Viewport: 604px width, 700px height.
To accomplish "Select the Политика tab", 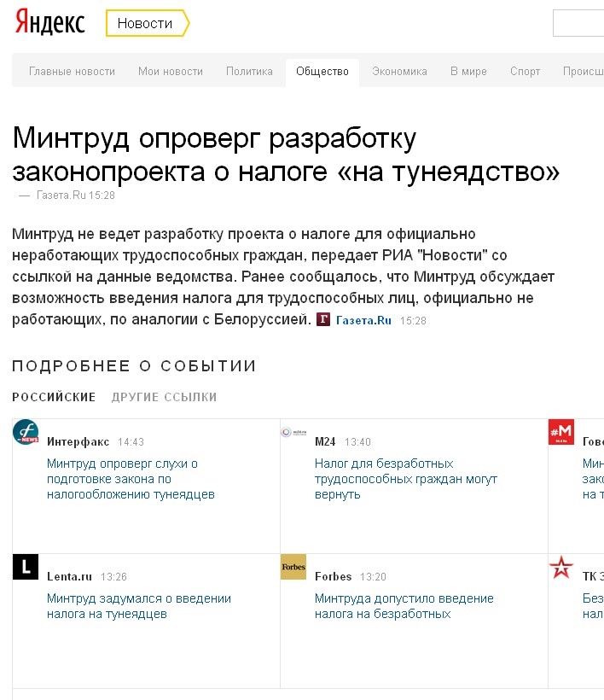I will 249,72.
